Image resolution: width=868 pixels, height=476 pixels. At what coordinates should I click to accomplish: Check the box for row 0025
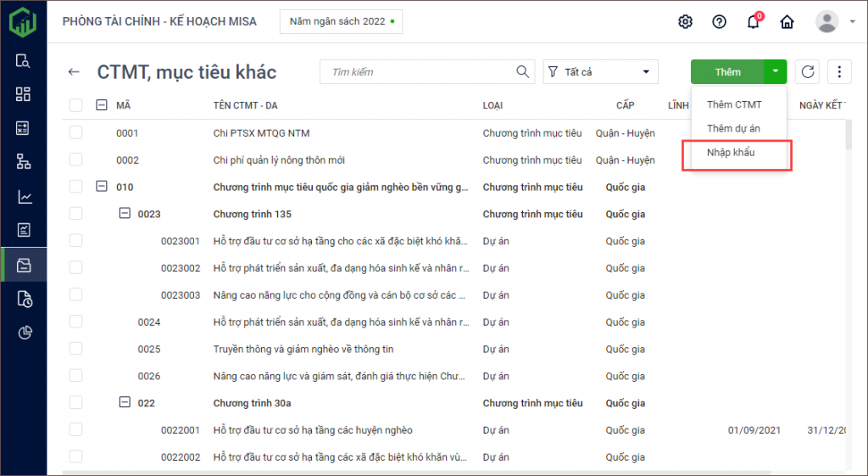click(x=76, y=349)
